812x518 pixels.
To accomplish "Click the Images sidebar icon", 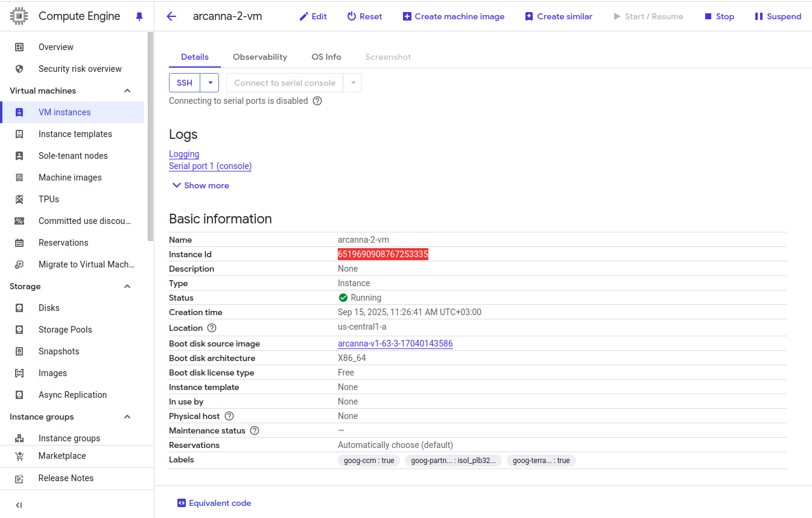I will point(19,373).
